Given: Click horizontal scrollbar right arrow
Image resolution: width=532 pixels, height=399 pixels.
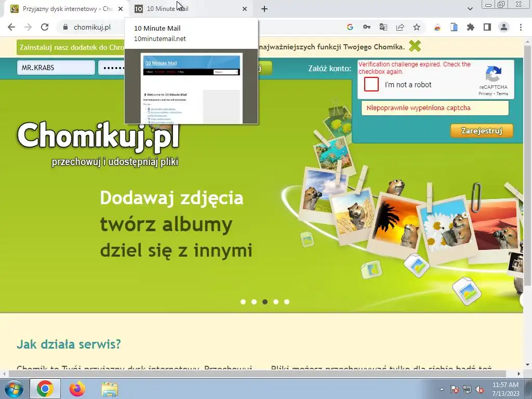Looking at the screenshot, I should click(x=518, y=374).
